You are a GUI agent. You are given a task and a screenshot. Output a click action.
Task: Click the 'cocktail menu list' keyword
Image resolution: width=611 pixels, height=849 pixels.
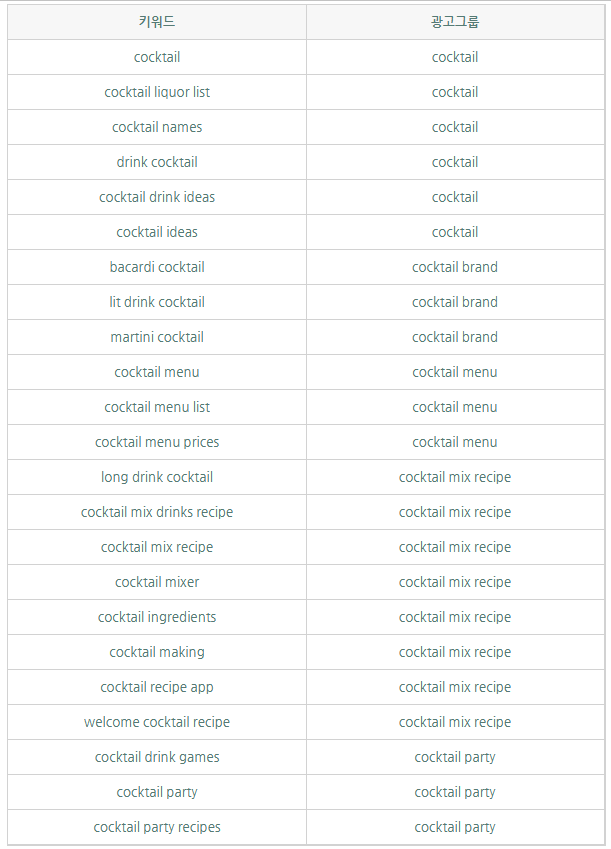coord(157,407)
